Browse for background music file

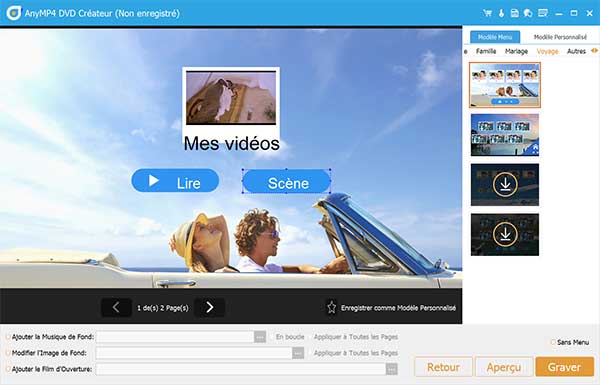click(x=260, y=337)
